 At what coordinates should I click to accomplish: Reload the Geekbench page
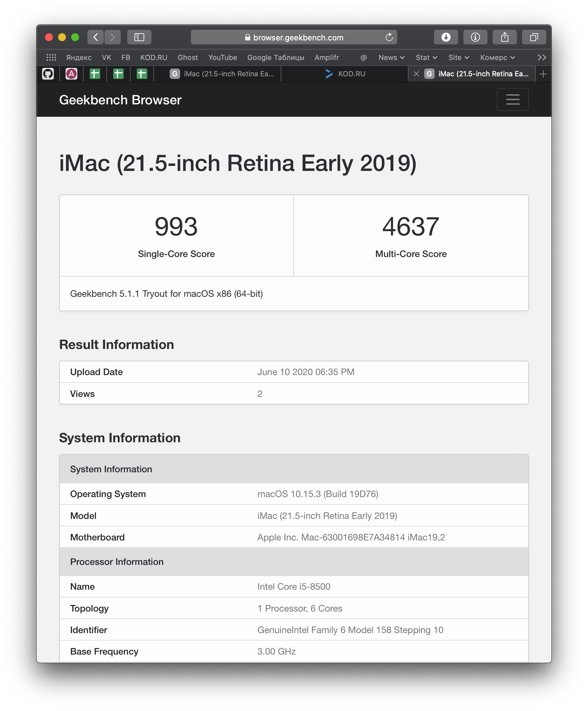tap(389, 37)
